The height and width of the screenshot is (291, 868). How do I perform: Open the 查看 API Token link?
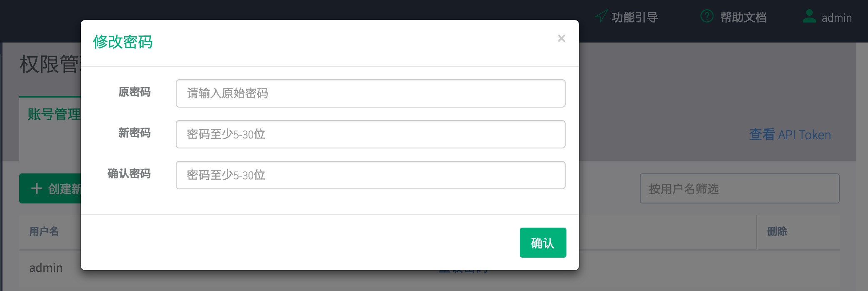(790, 135)
